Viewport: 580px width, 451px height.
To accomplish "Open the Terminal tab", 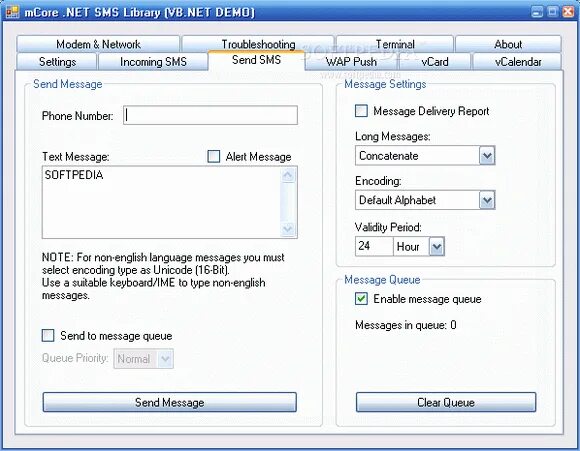I will point(395,44).
